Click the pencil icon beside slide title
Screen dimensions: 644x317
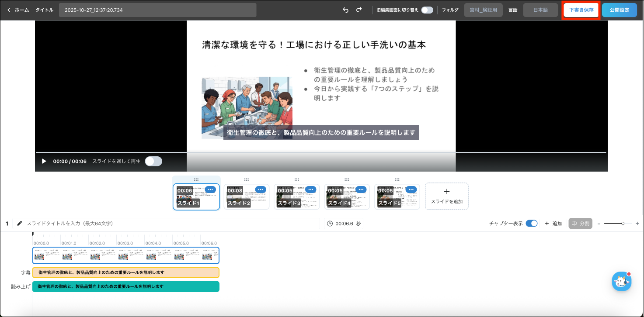coord(19,224)
